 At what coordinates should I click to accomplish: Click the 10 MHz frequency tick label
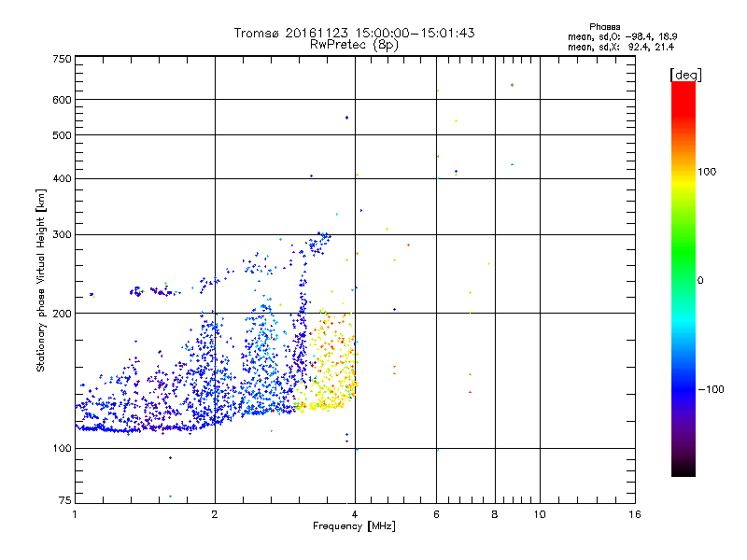tap(540, 514)
